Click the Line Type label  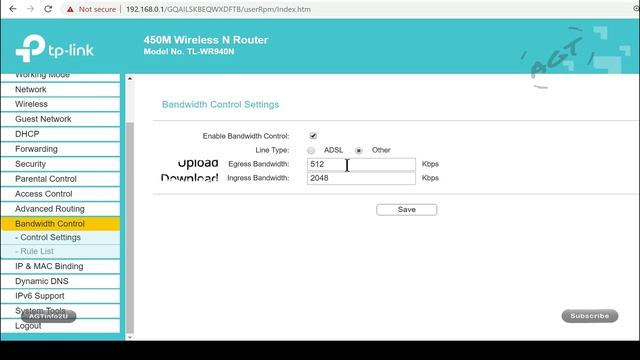pos(272,150)
